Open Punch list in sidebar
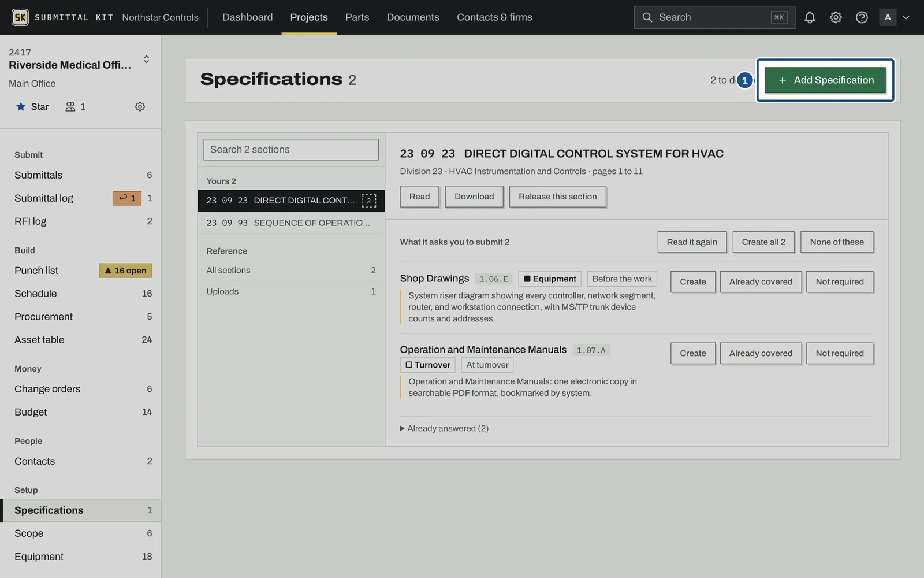The height and width of the screenshot is (578, 924). [81, 271]
